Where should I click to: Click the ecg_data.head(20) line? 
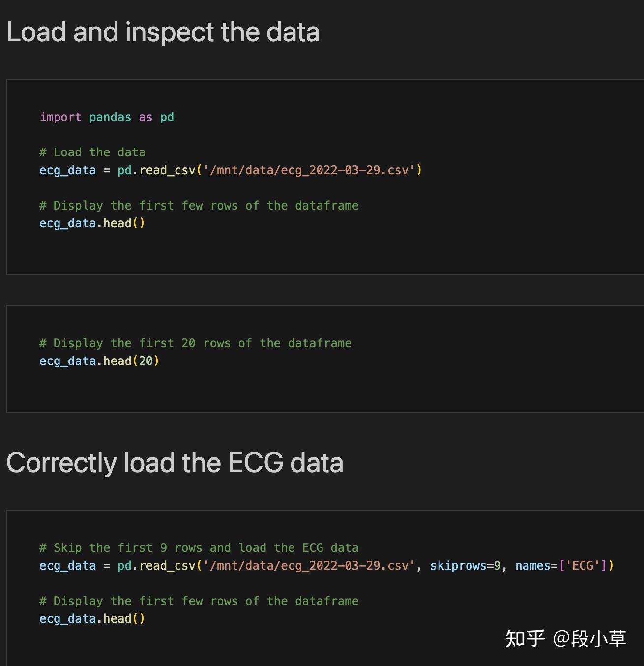coord(99,361)
